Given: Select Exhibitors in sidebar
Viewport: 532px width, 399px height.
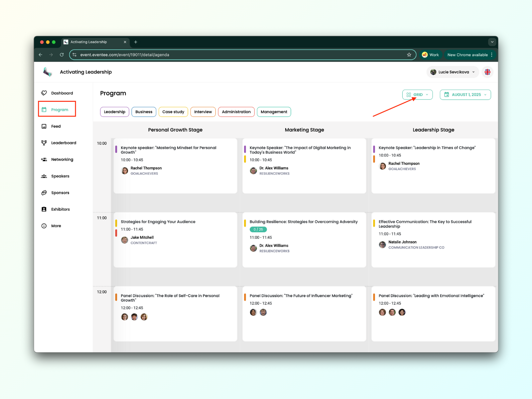Looking at the screenshot, I should pos(61,209).
